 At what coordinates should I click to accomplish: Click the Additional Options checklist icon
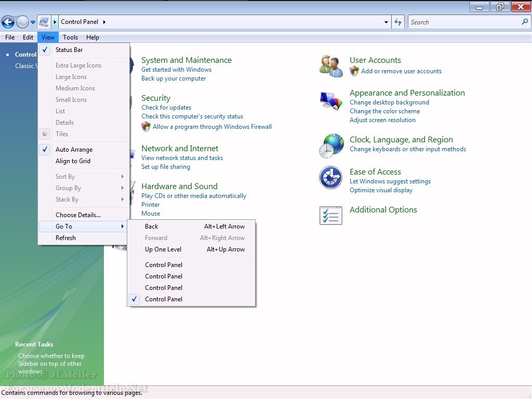pyautogui.click(x=331, y=216)
